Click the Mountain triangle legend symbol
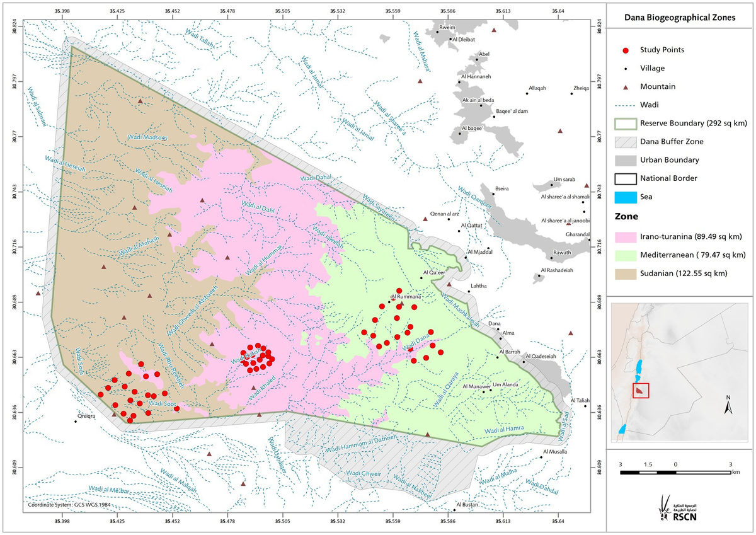Image resolution: width=756 pixels, height=535 pixels. pyautogui.click(x=626, y=86)
